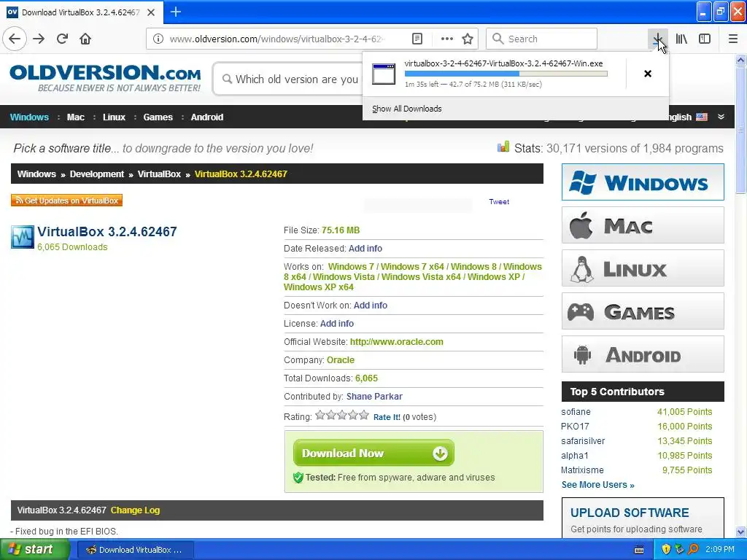Click the Stats bar chart icon

pos(503,147)
